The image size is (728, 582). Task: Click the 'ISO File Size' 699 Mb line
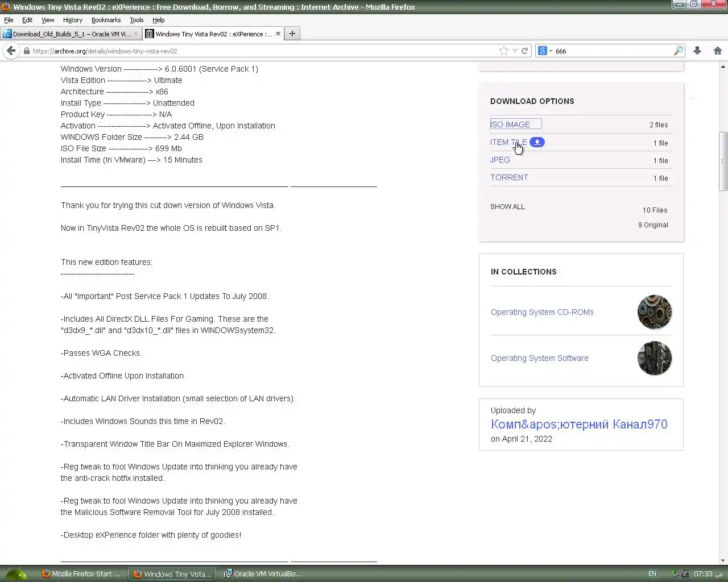tap(121, 148)
